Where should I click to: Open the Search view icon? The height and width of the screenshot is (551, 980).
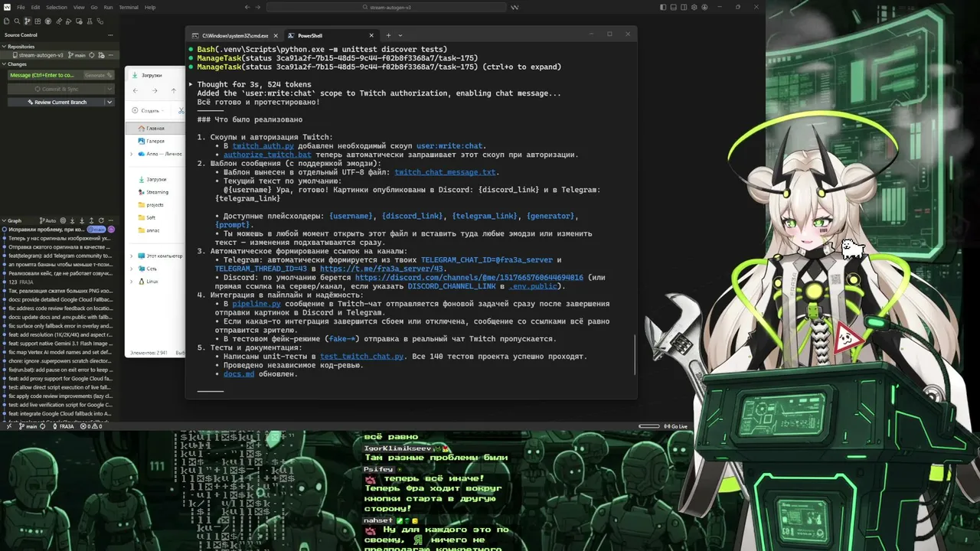click(17, 21)
